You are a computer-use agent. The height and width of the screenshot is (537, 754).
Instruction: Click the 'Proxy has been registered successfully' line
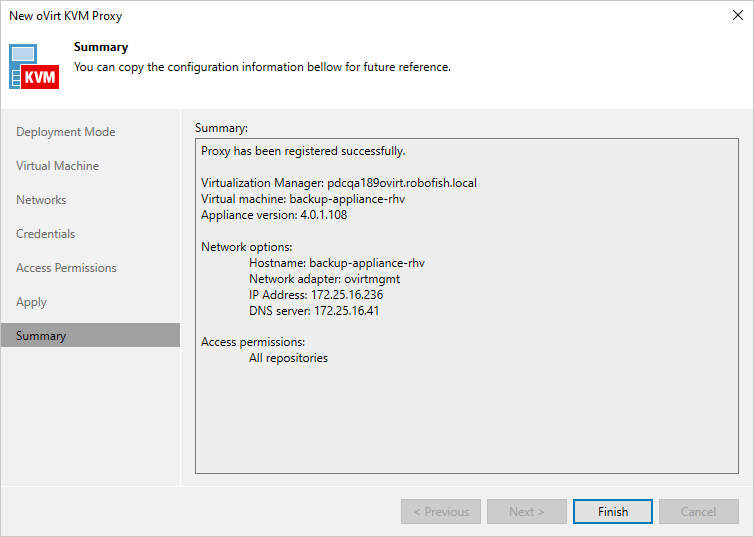(x=303, y=151)
